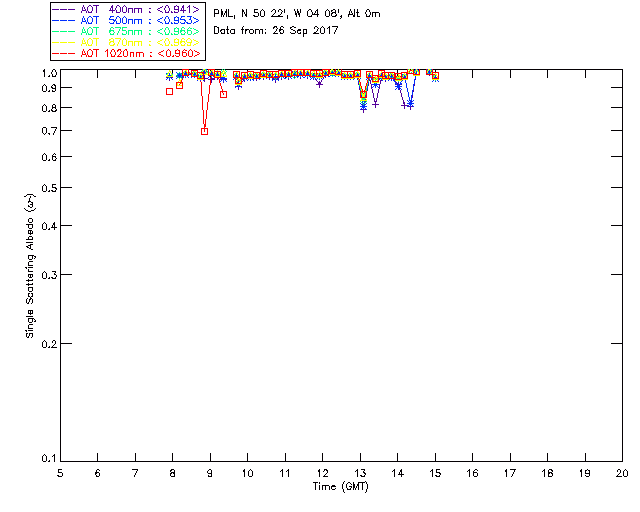Click the first red square marker near hour 8

[x=169, y=91]
